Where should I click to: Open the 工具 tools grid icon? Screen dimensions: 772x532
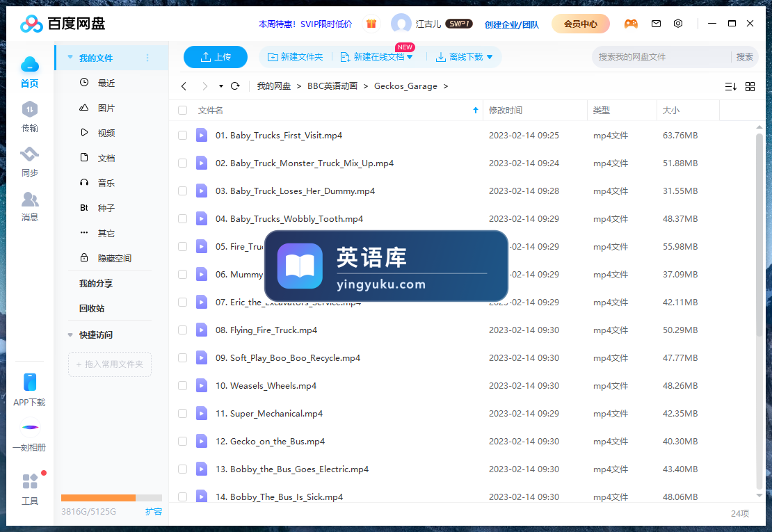[x=30, y=481]
